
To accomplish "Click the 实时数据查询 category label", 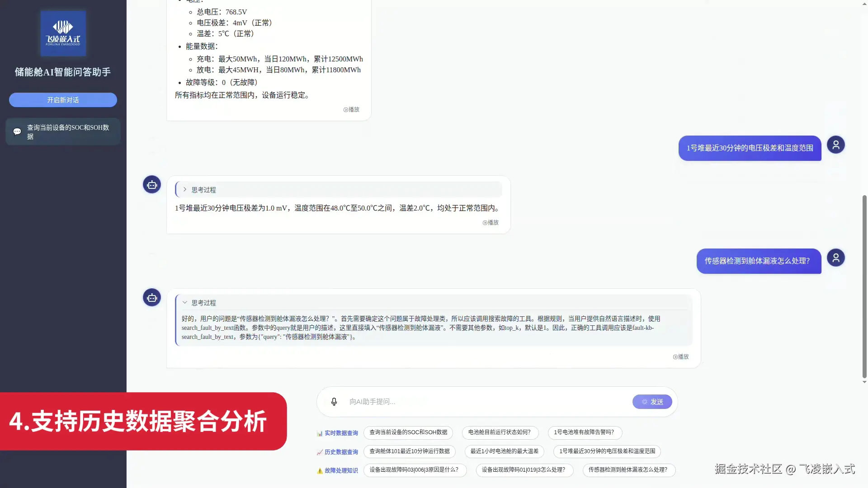I will [x=341, y=433].
